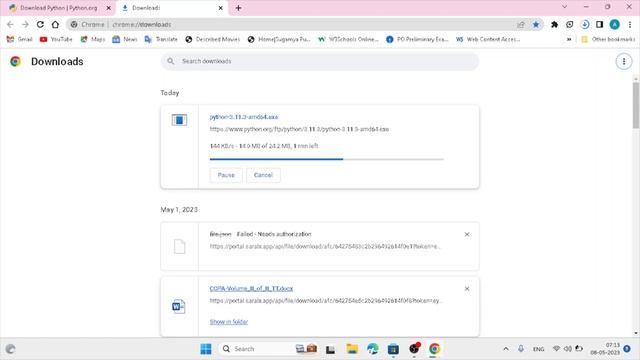Click Show in folder for the docx
The image size is (640, 360).
click(x=229, y=322)
